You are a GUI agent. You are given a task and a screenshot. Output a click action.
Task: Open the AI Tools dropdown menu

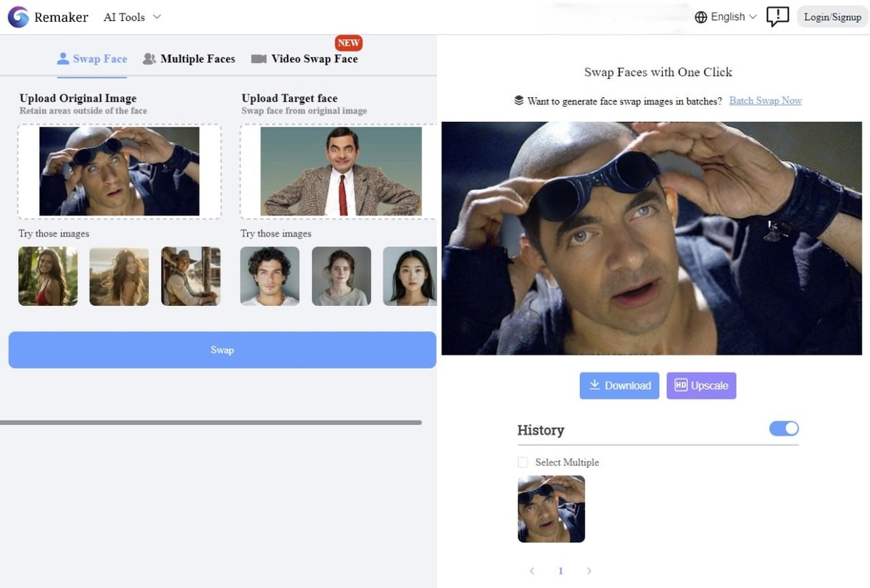tap(132, 17)
